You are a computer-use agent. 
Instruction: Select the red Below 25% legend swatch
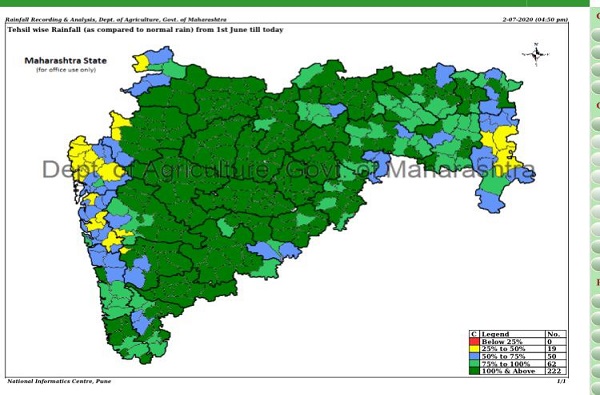474,341
